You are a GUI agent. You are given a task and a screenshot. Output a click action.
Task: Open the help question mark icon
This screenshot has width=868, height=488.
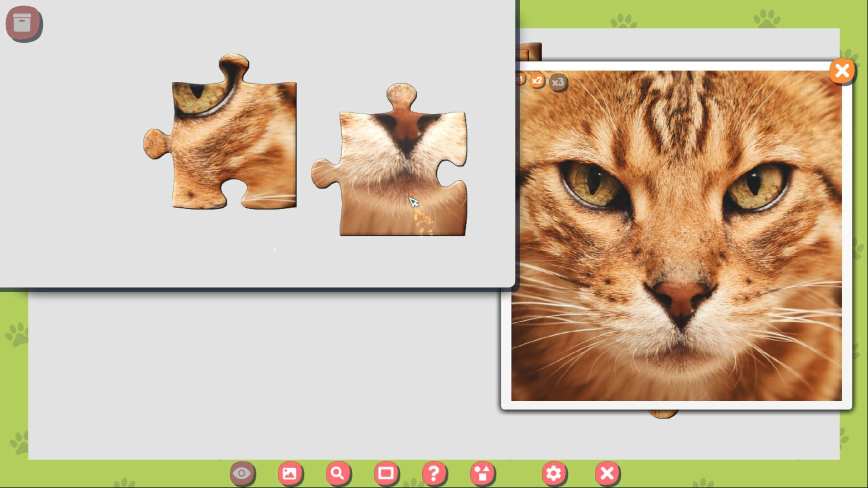434,473
